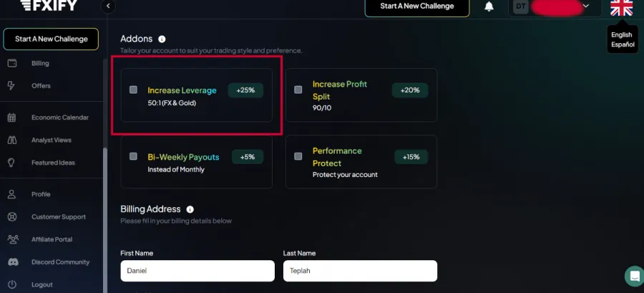This screenshot has width=644, height=293.
Task: Click the UK flag language icon
Action: point(621,7)
